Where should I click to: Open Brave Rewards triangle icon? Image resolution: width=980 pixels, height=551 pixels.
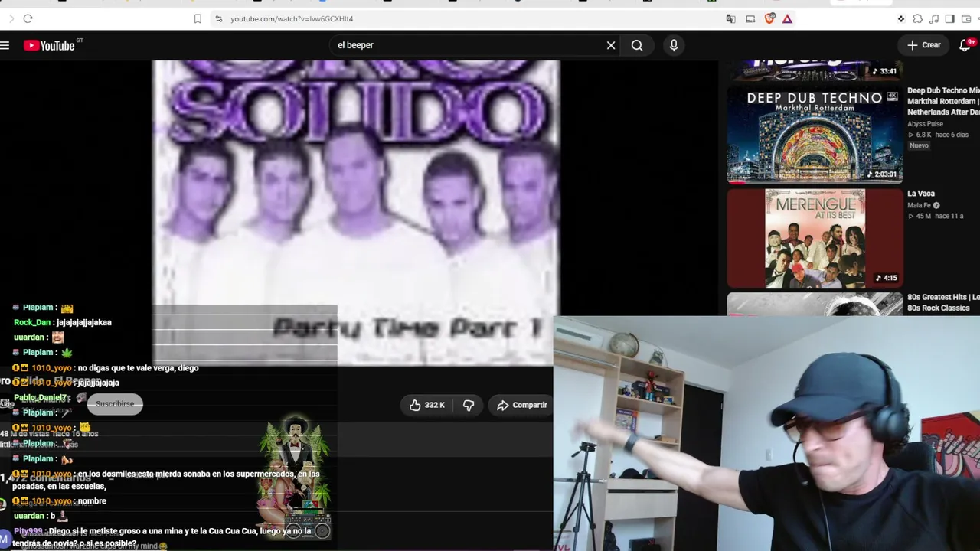click(787, 18)
